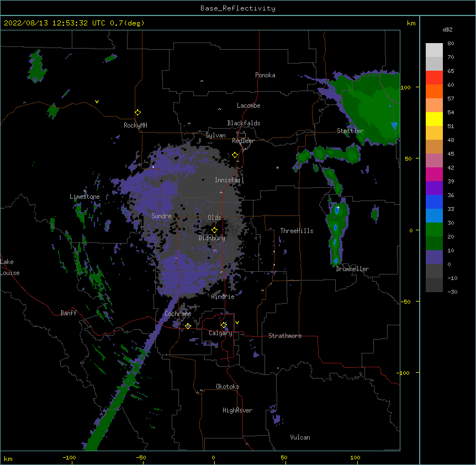Click the Cochrane label

coord(178,314)
